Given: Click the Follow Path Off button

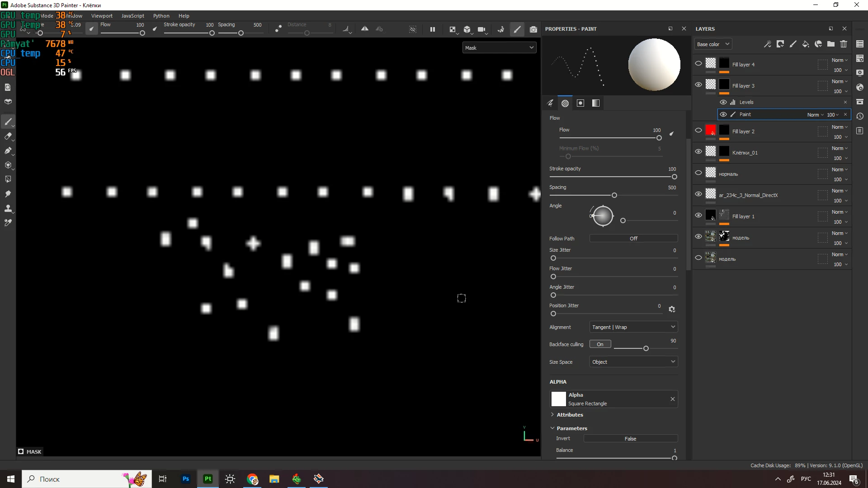Looking at the screenshot, I should pos(633,239).
